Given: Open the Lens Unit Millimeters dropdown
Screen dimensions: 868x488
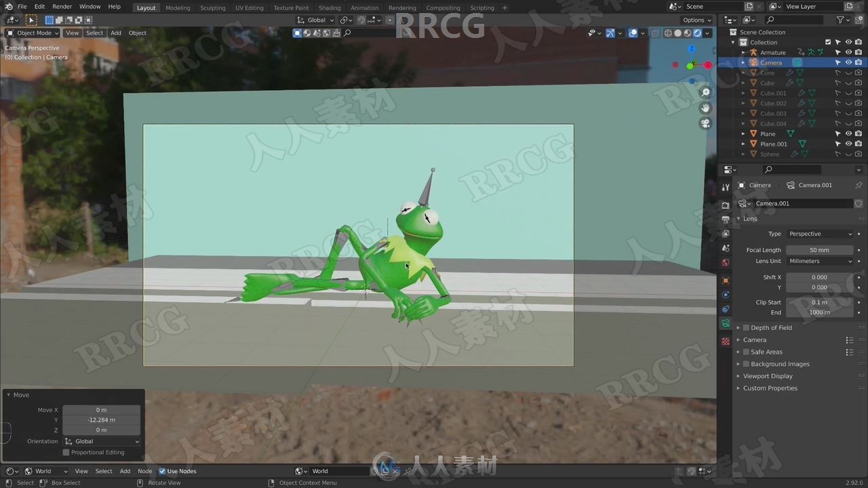Looking at the screenshot, I should (820, 262).
